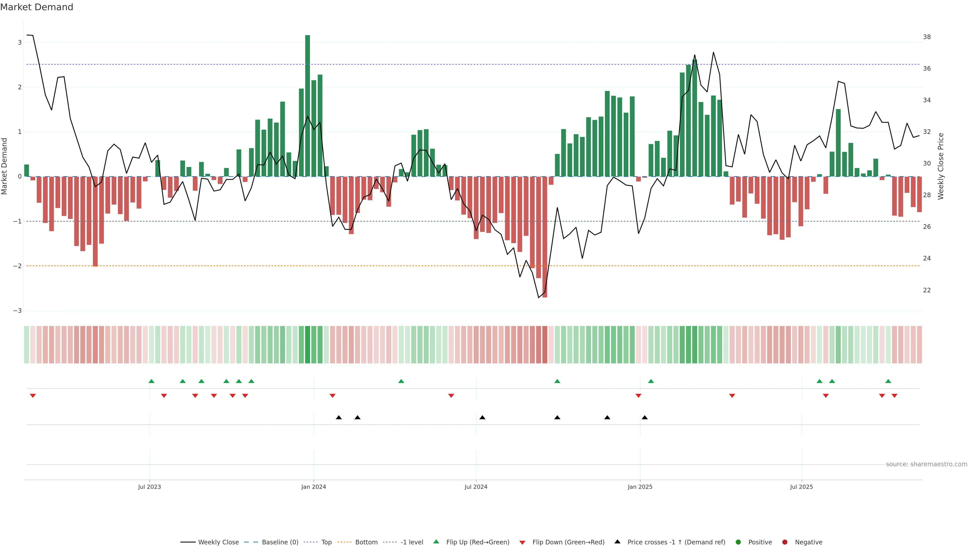Click the black Price crosses -1 legend triangle
The height and width of the screenshot is (551, 980).
pyautogui.click(x=617, y=542)
